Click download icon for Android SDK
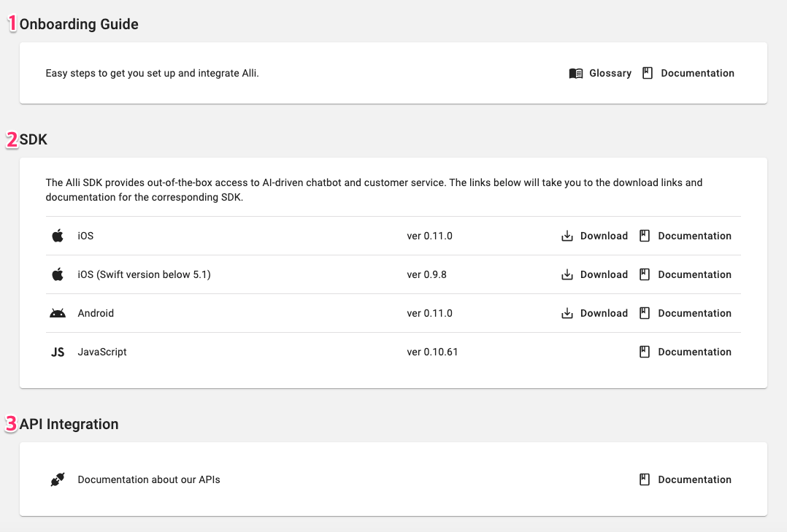Screen dimensions: 787x532 pyautogui.click(x=567, y=314)
